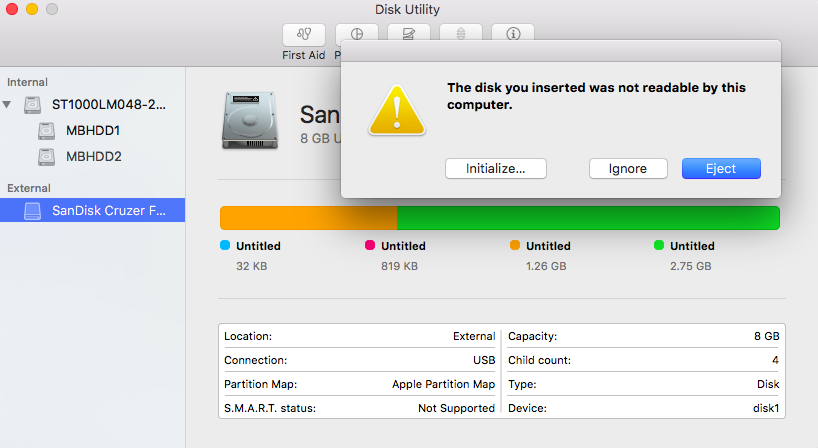Select the pink dot for 819 KB partition
Screen dimensions: 818x448
[x=370, y=245]
